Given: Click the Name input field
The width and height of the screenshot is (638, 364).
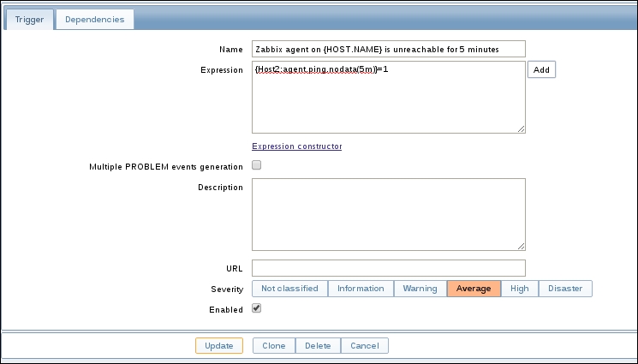Looking at the screenshot, I should coord(388,49).
